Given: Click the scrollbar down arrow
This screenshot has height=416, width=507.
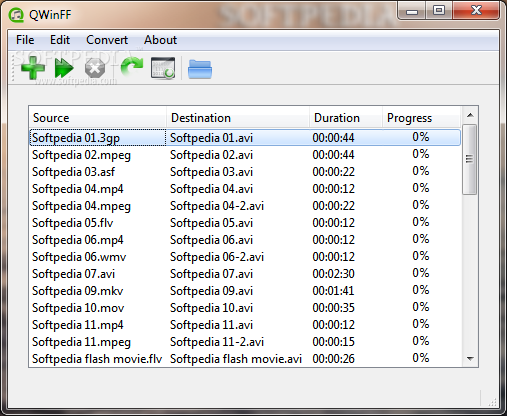Looking at the screenshot, I should tap(470, 359).
